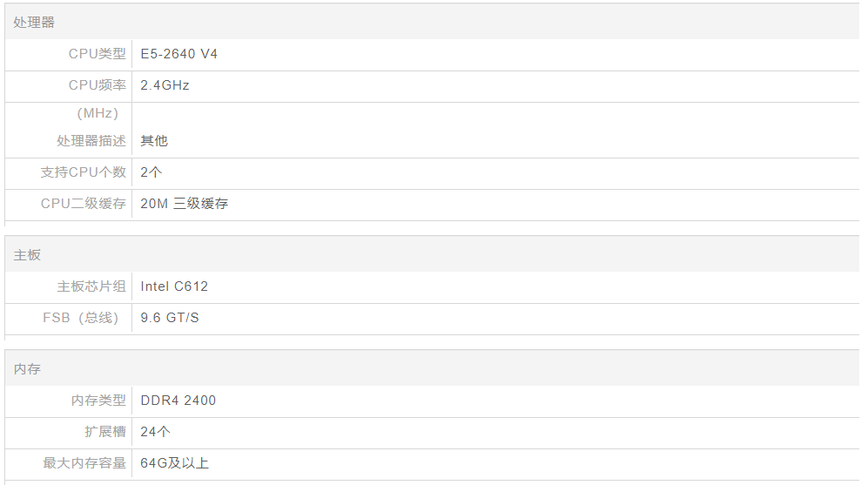Select the 支持CPU个数 label
Screen dimensions: 868x485
click(83, 172)
